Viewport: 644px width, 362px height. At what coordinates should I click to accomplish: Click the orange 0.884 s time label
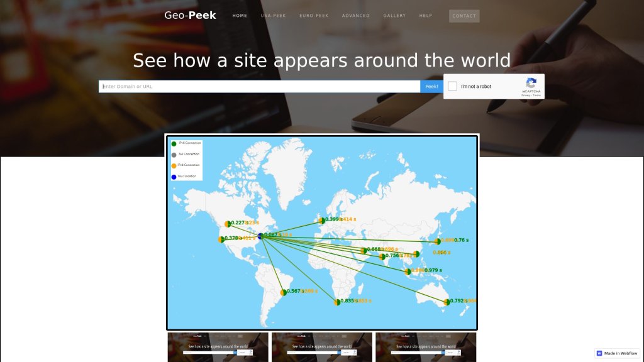coord(441,253)
